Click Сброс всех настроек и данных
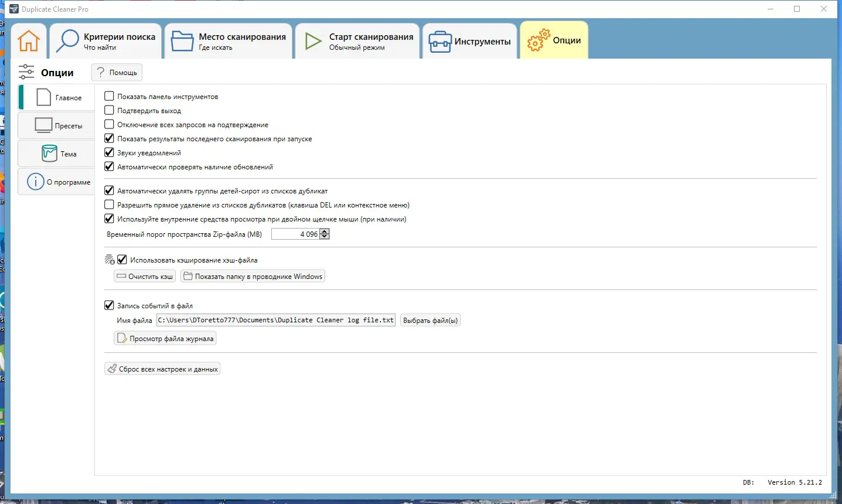842x504 pixels. [x=162, y=369]
